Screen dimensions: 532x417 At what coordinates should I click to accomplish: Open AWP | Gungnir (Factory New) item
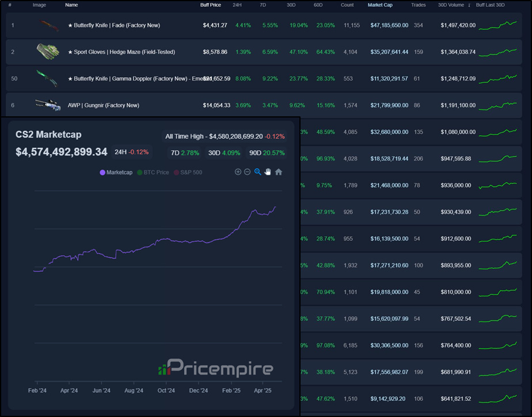pos(103,105)
